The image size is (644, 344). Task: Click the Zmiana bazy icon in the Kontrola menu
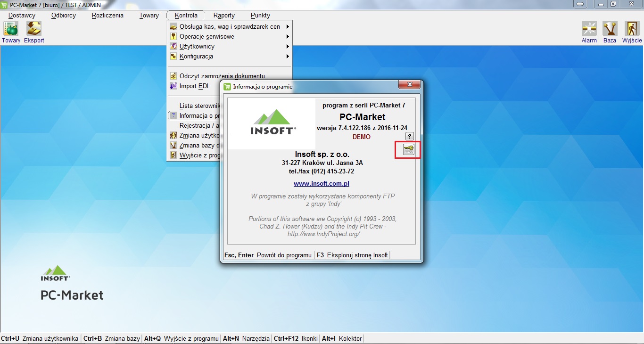(x=173, y=146)
